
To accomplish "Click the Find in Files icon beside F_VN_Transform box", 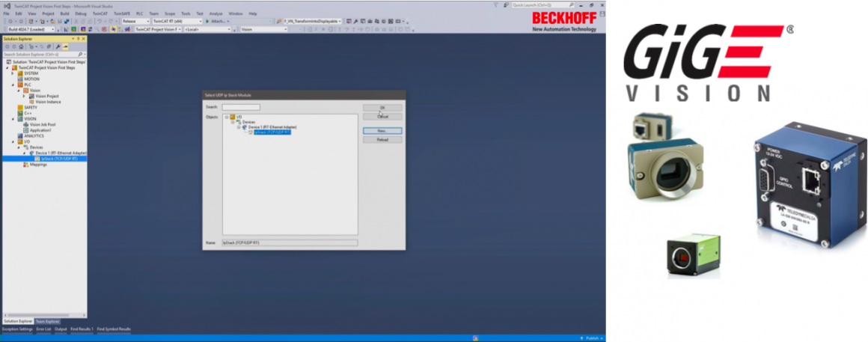I will pyautogui.click(x=279, y=21).
